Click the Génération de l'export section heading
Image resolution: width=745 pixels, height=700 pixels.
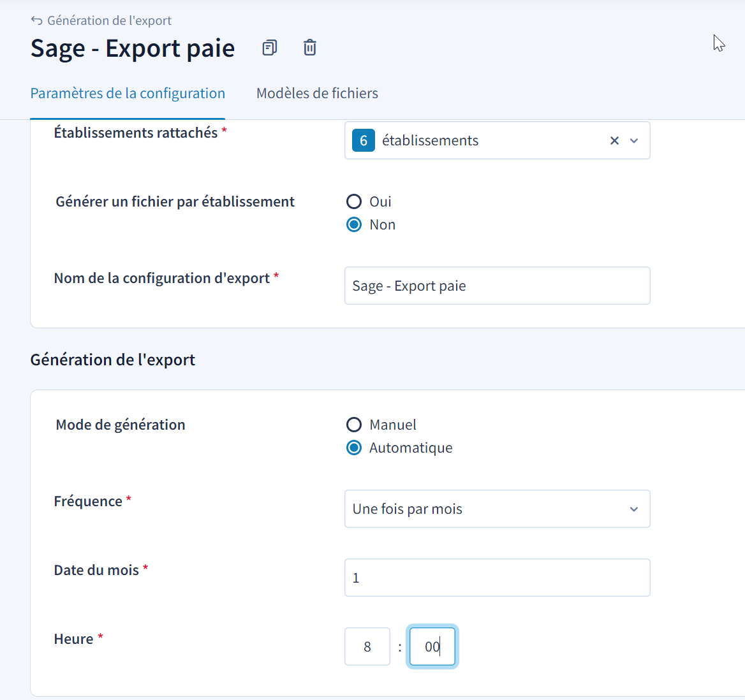[x=113, y=360]
